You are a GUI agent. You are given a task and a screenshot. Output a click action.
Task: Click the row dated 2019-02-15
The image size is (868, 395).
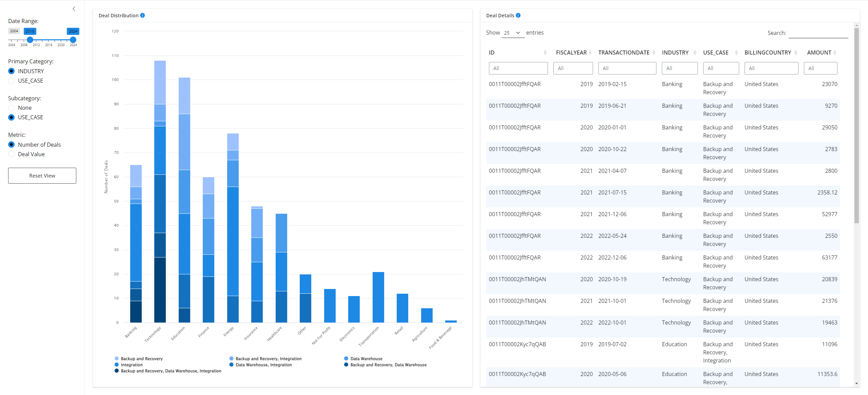663,88
